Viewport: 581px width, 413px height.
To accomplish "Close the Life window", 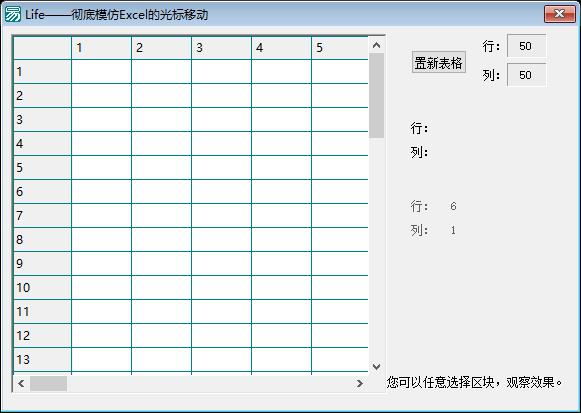I will click(x=560, y=14).
